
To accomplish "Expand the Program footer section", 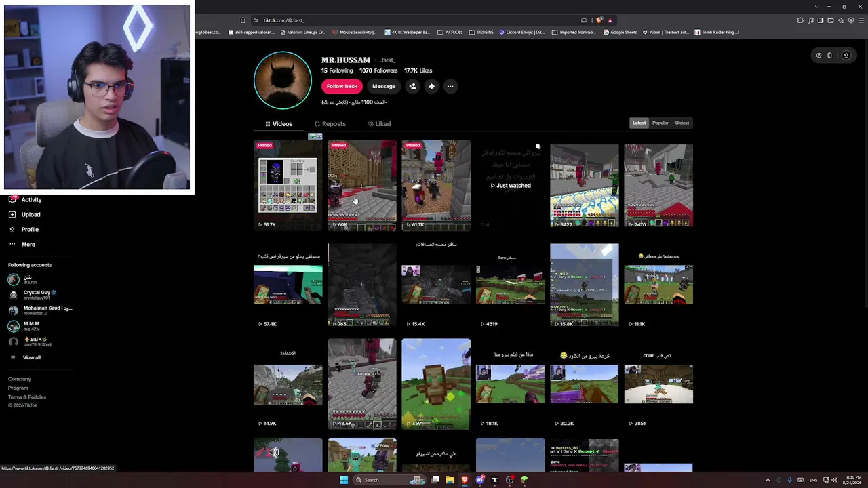I will coord(18,388).
